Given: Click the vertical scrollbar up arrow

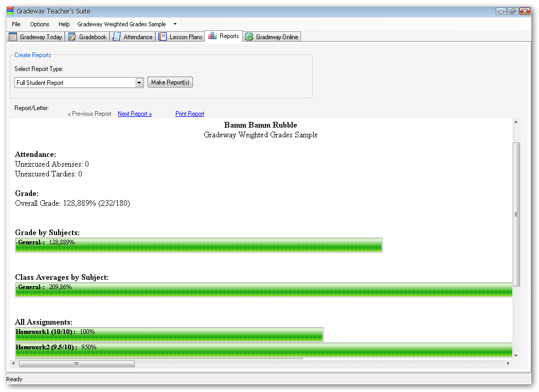Looking at the screenshot, I should coord(516,122).
